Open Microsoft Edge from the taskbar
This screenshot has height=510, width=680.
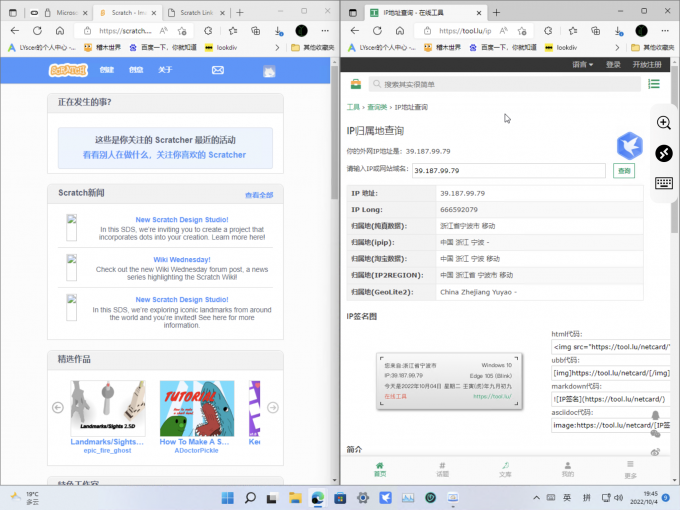click(x=317, y=498)
